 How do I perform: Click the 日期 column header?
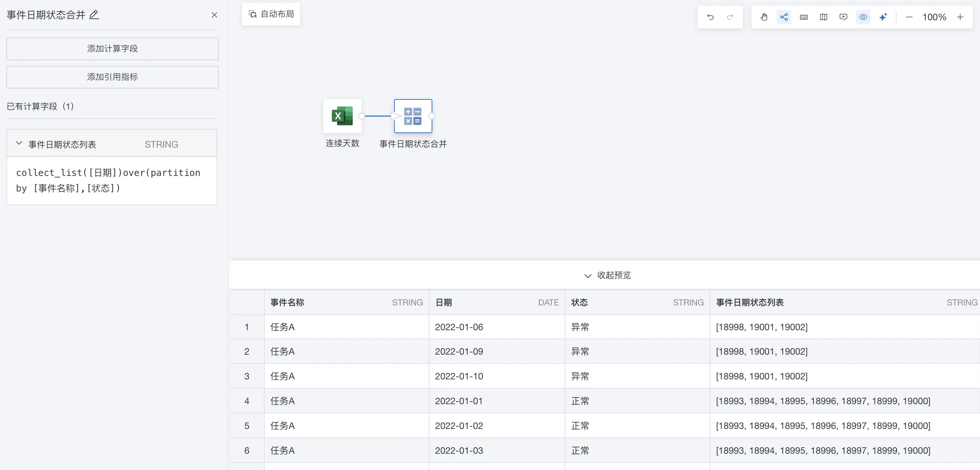click(x=497, y=302)
